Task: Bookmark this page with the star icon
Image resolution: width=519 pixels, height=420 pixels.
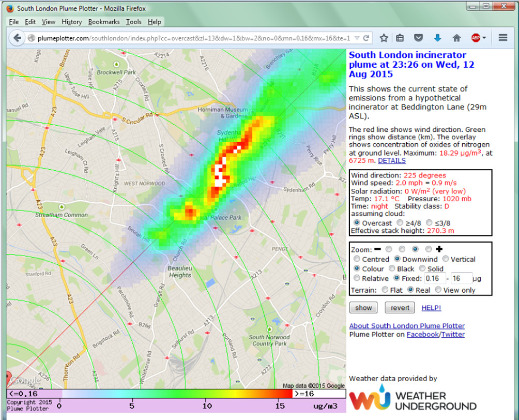Action: (x=384, y=38)
